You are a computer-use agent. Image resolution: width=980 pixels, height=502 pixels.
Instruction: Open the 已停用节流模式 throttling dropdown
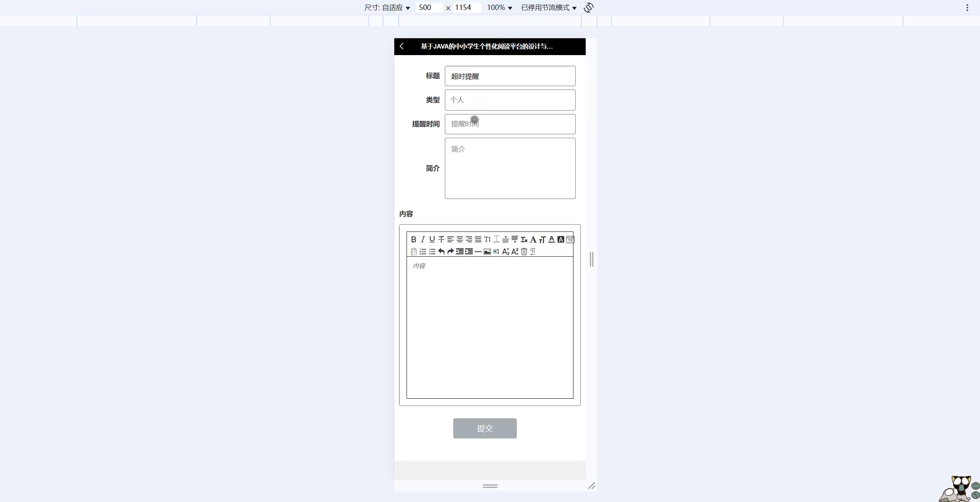pyautogui.click(x=549, y=8)
